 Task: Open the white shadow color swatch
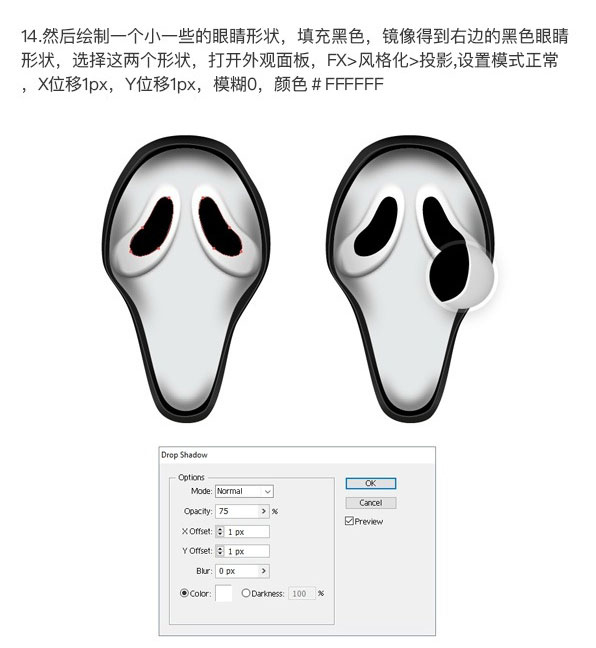pos(224,593)
